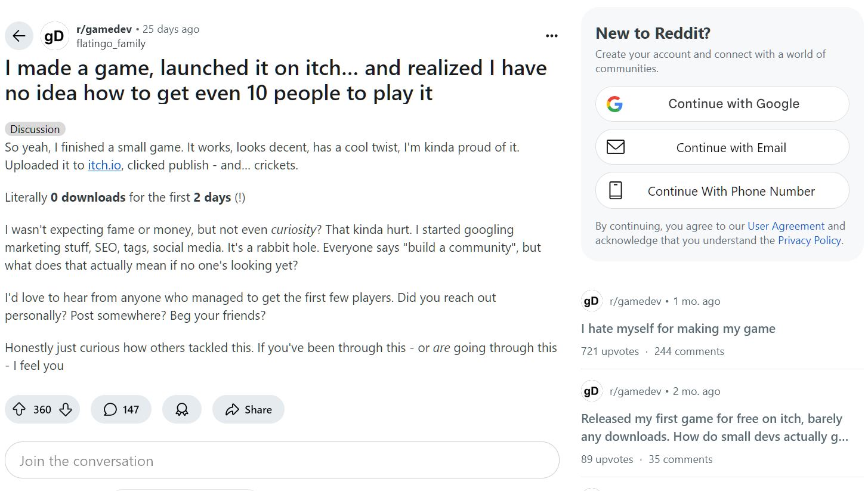The height and width of the screenshot is (491, 868).
Task: Open "Released my first game for free" post
Action: (x=714, y=427)
